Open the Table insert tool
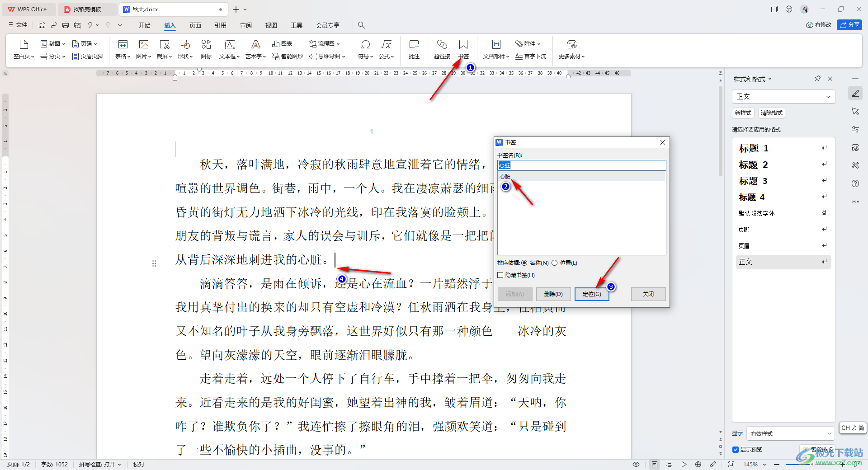 (123, 49)
